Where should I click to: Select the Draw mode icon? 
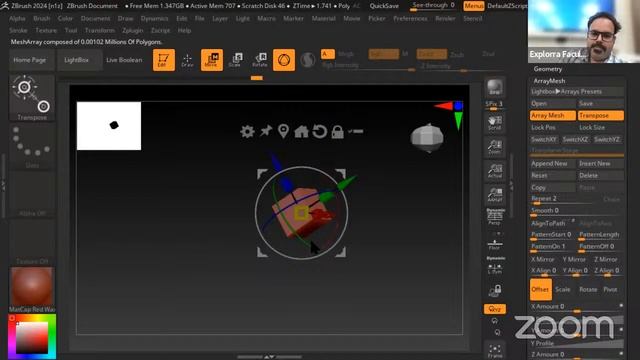[187, 60]
